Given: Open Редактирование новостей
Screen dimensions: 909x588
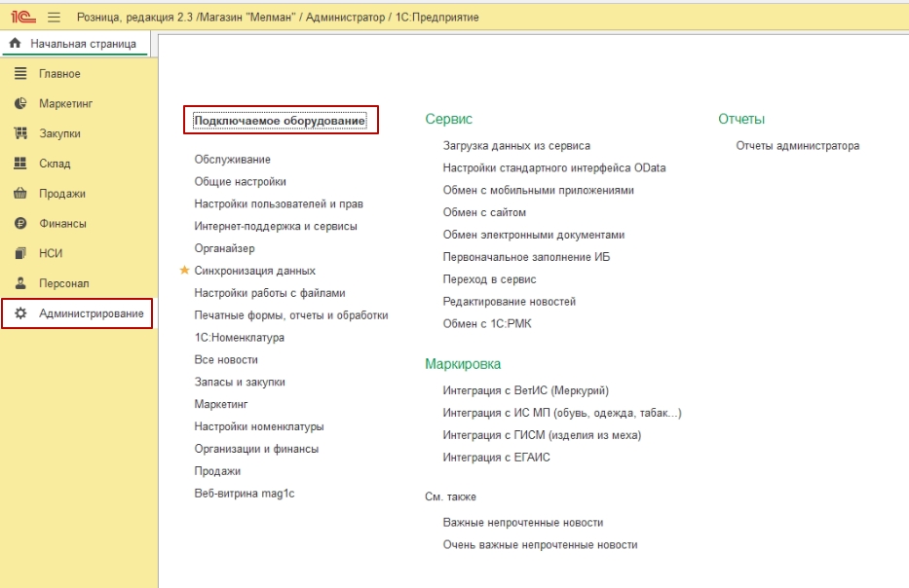Looking at the screenshot, I should (x=509, y=302).
